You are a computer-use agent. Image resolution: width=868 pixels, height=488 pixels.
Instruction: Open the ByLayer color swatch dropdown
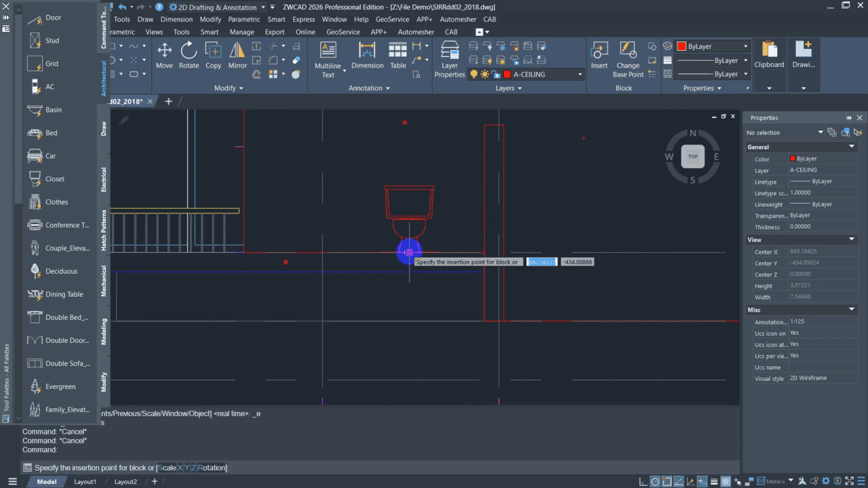745,47
